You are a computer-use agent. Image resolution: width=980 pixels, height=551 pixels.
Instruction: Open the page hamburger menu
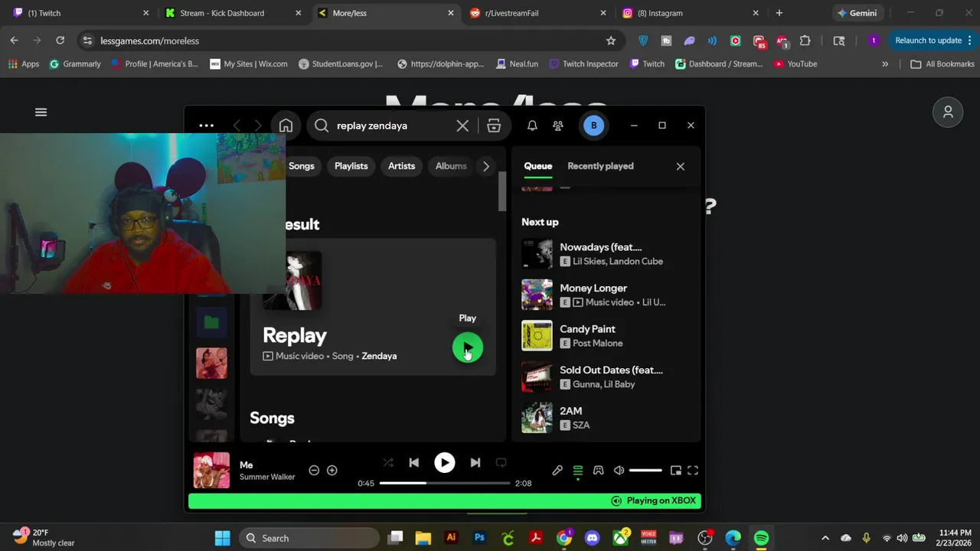41,112
